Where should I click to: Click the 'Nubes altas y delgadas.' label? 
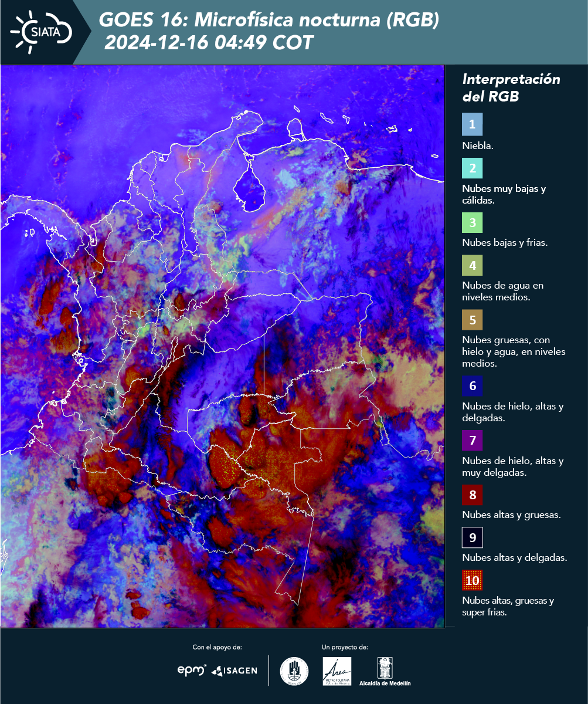(x=515, y=558)
